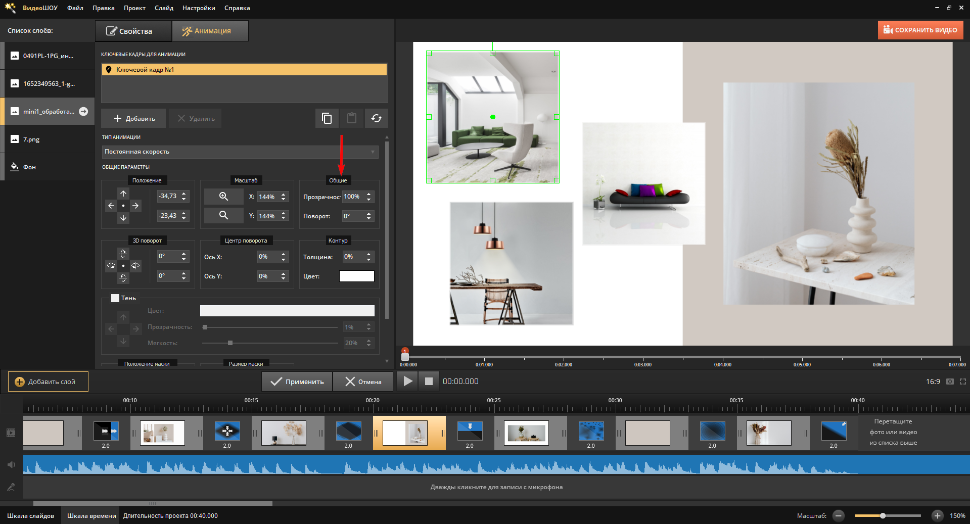This screenshot has height=524, width=970.
Task: Toggle the Тень shadow checkbox
Action: [x=114, y=298]
